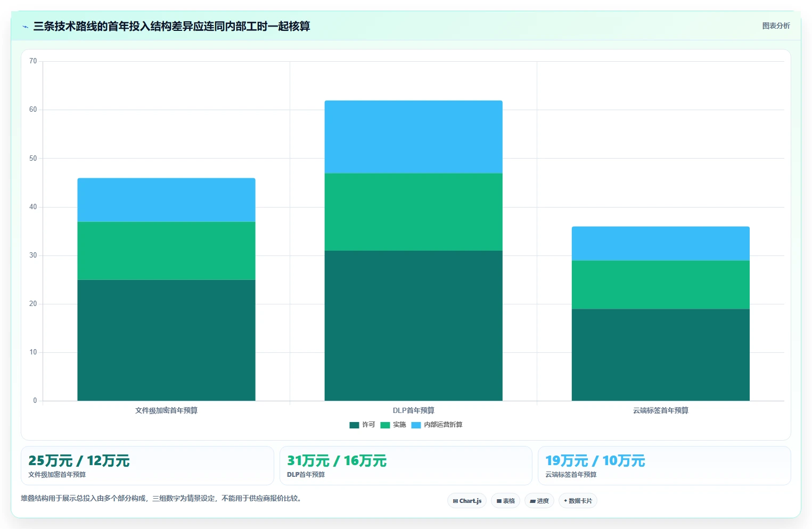Click the 云端标签首年预算 caption in the third card
Viewport: 812px width, 529px height.
(x=571, y=475)
